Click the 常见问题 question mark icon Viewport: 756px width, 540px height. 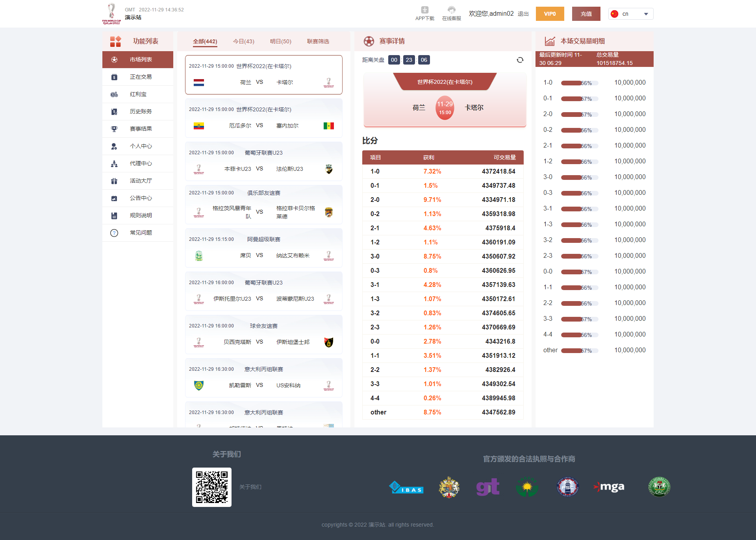[x=114, y=233]
